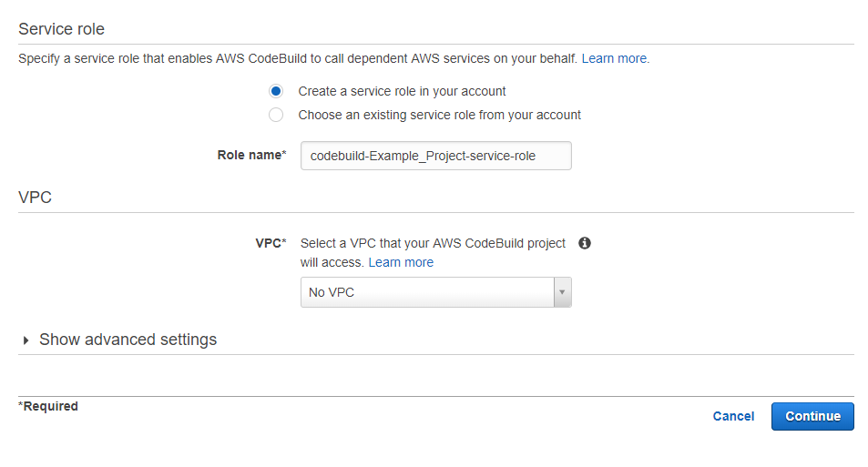The height and width of the screenshot is (467, 868).
Task: Expand the Show advanced settings text
Action: [128, 340]
